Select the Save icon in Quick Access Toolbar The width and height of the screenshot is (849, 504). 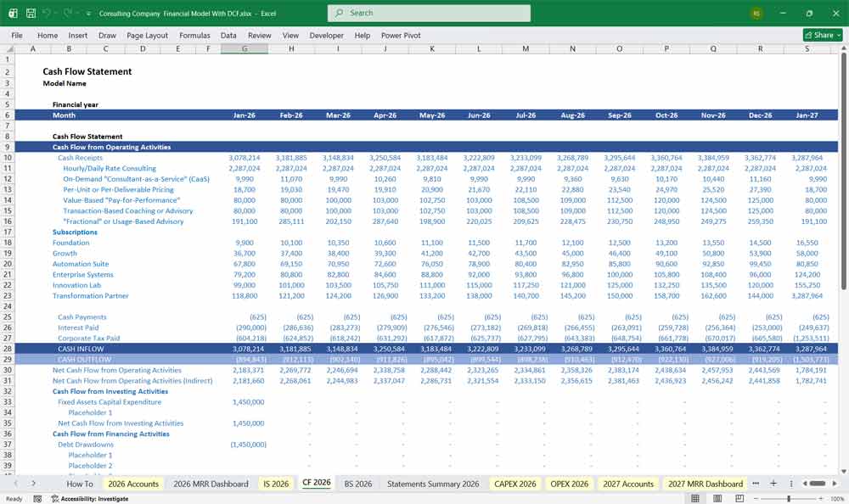(31, 13)
